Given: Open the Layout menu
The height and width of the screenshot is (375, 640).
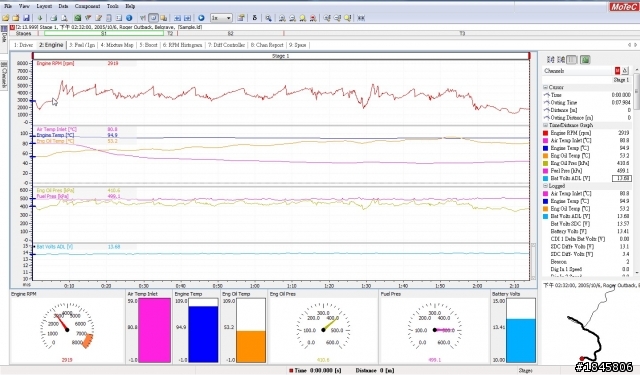Looking at the screenshot, I should click(x=44, y=6).
